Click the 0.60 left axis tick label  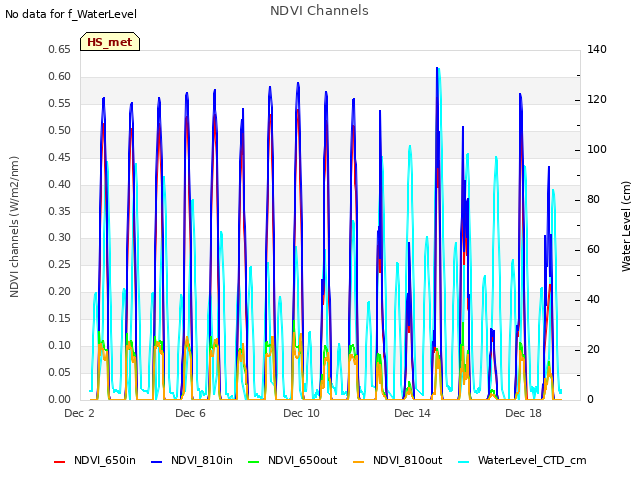[59, 76]
